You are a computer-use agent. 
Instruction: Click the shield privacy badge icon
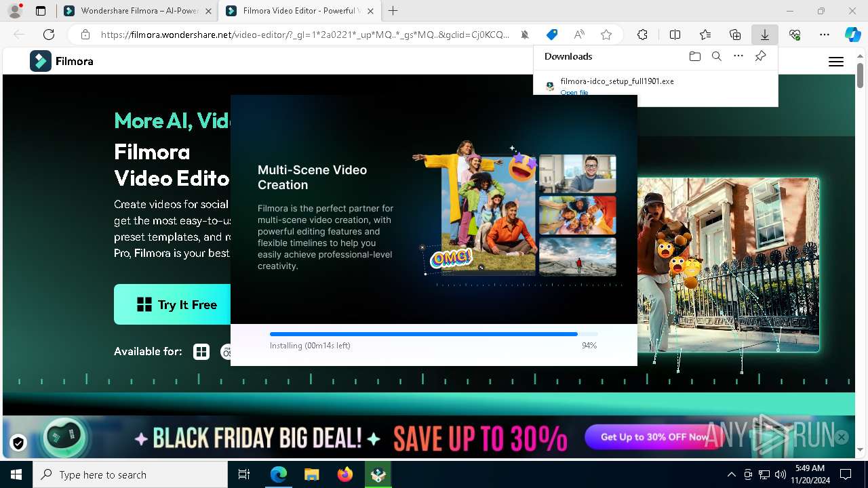pos(18,443)
